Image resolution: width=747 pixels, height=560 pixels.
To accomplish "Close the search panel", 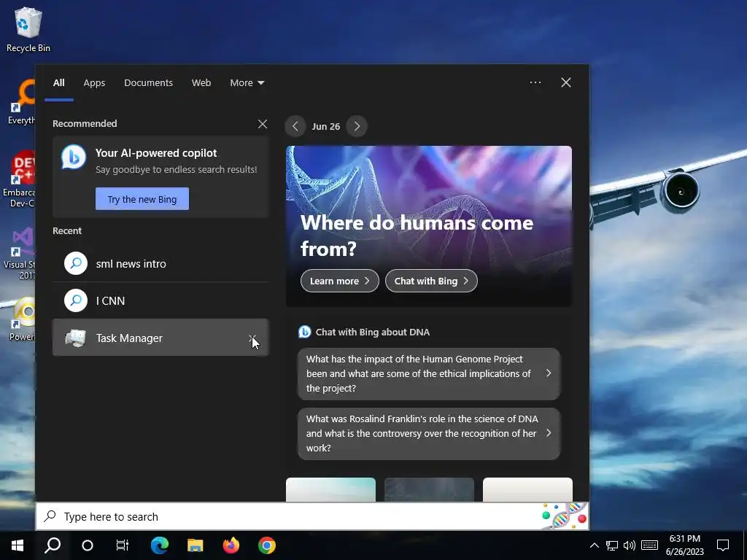I will 566,82.
